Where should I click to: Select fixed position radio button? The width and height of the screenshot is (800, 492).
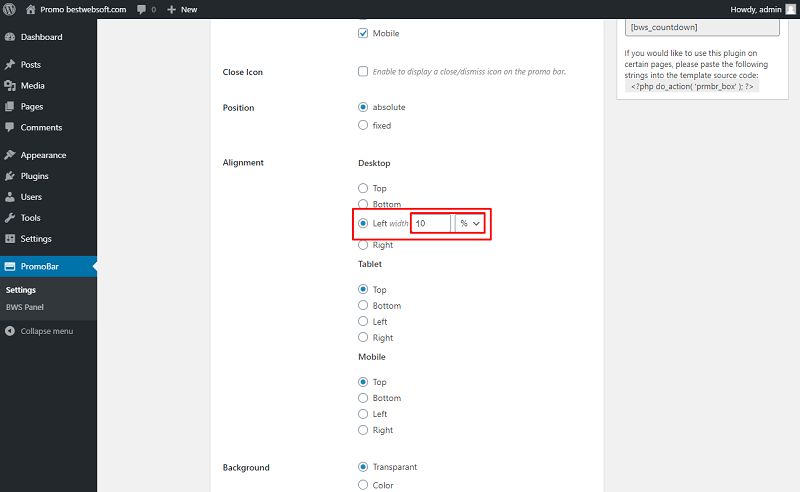coord(363,125)
